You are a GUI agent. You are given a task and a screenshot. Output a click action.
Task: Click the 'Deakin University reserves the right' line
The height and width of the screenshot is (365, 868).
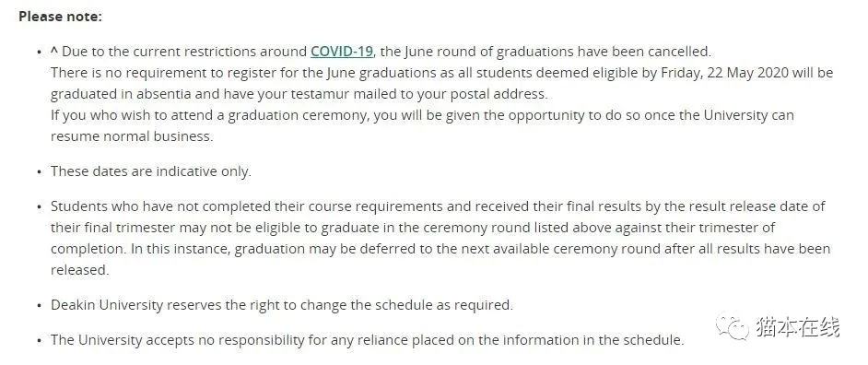pos(282,305)
